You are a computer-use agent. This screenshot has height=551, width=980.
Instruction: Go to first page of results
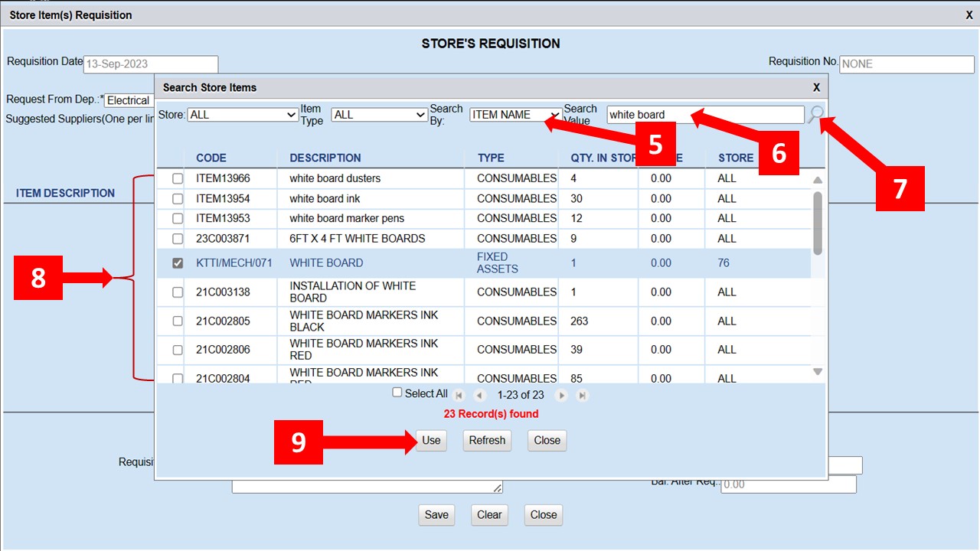(459, 396)
